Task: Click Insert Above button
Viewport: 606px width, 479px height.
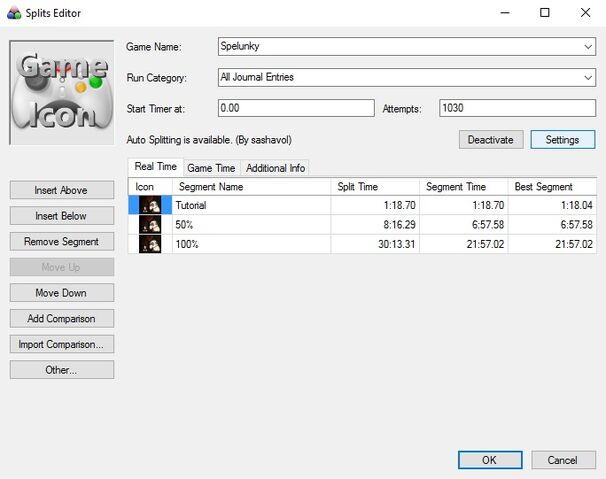Action: click(62, 190)
